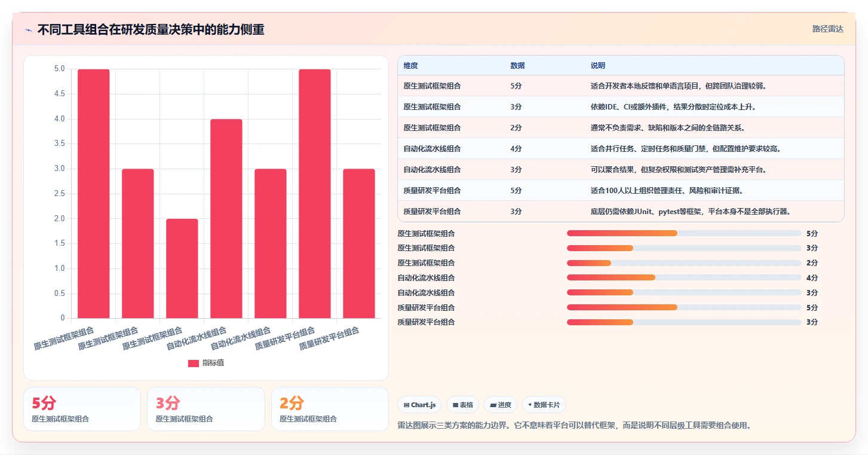Click the row 通常不负责需求、缺陷和版本之间的全链路关系
Screen dimensions: 868x455
pyautogui.click(x=621, y=127)
